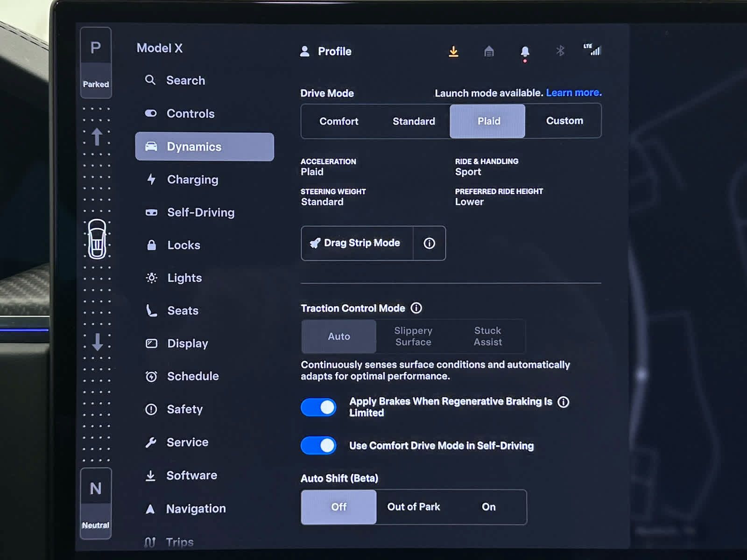Open the Display menu
The width and height of the screenshot is (747, 560).
204,344
